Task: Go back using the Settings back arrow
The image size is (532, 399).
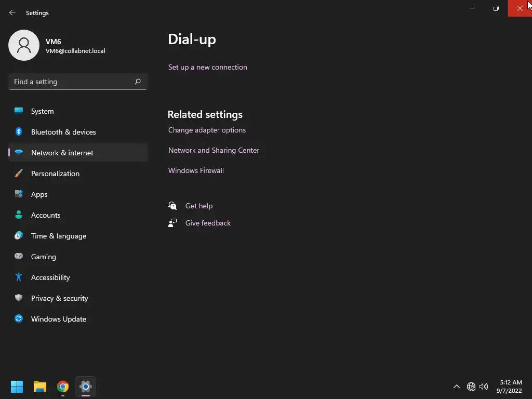Action: pyautogui.click(x=12, y=12)
